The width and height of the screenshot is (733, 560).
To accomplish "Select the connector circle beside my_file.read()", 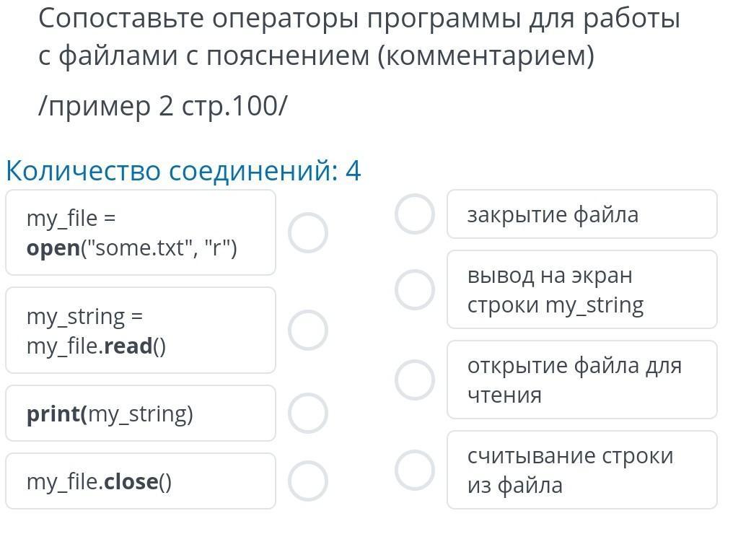I will point(308,331).
